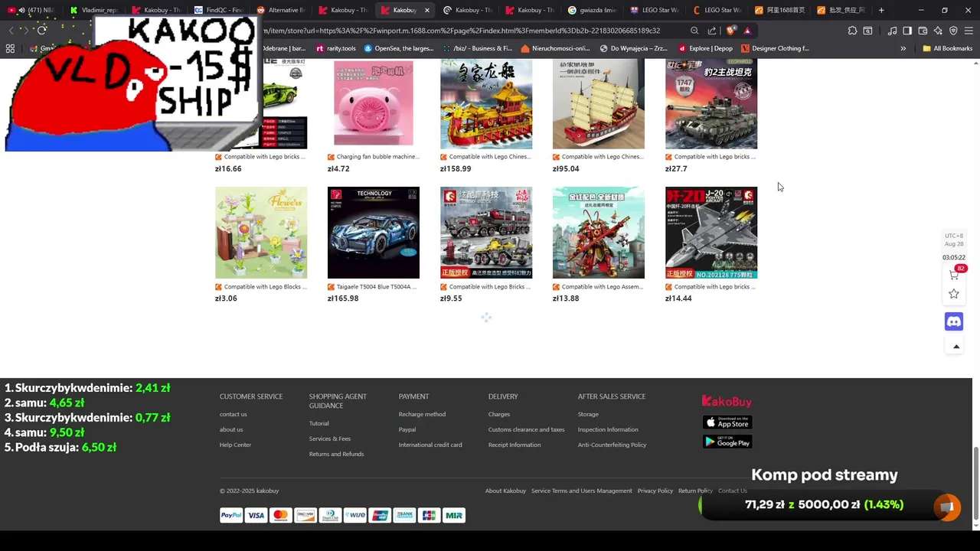Open the Flowers building block thumbnail

click(261, 233)
